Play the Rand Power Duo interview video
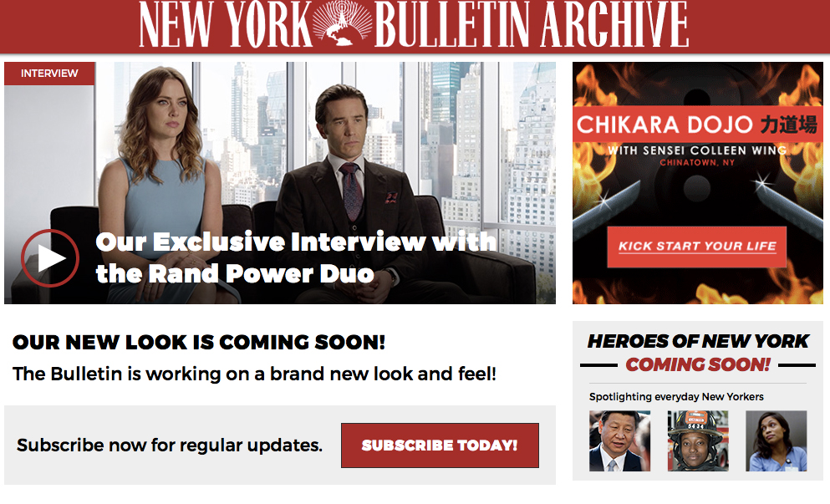 50,258
